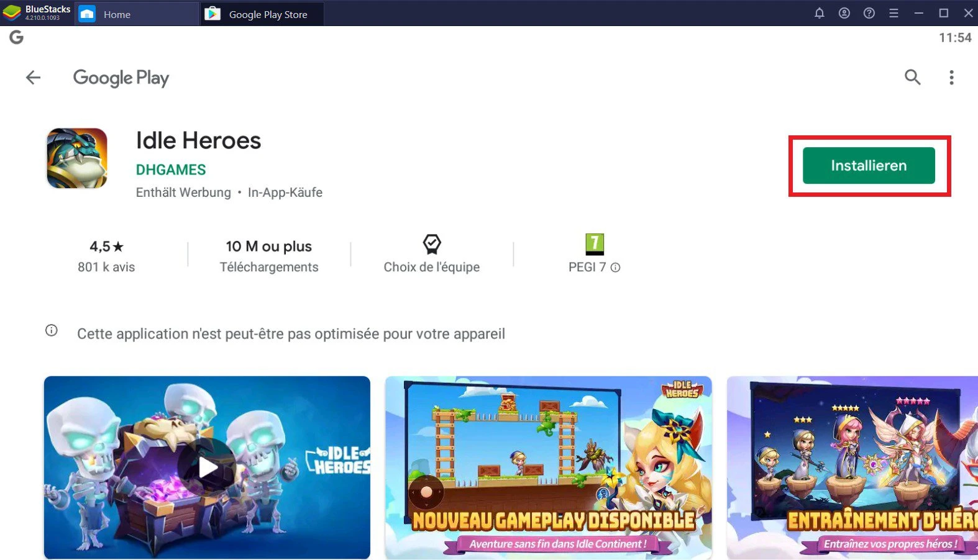
Task: Open the DHGAMES developer page
Action: tap(171, 169)
